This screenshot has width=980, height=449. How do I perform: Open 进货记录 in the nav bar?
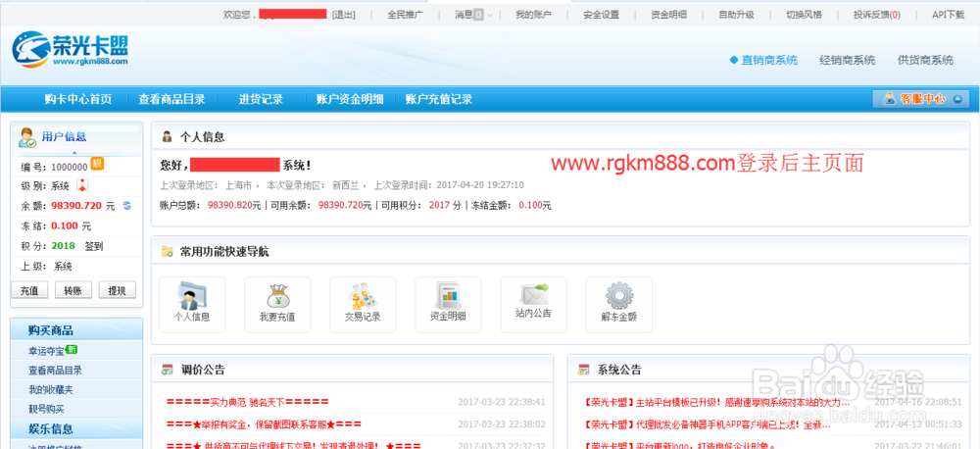[x=262, y=99]
